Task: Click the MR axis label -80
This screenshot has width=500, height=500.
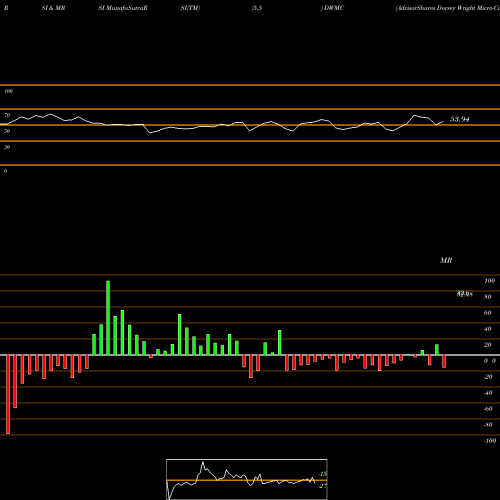Action: coord(488,425)
